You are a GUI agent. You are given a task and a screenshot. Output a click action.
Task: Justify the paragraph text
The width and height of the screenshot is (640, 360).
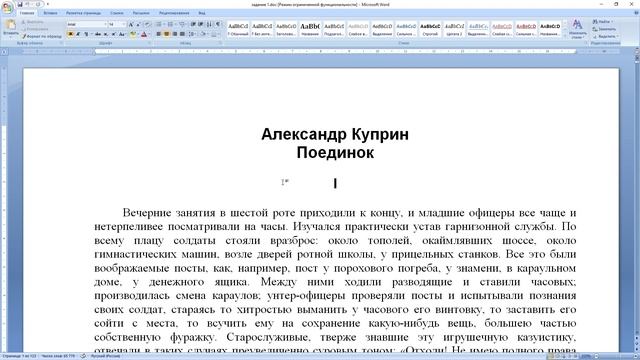coord(182,34)
